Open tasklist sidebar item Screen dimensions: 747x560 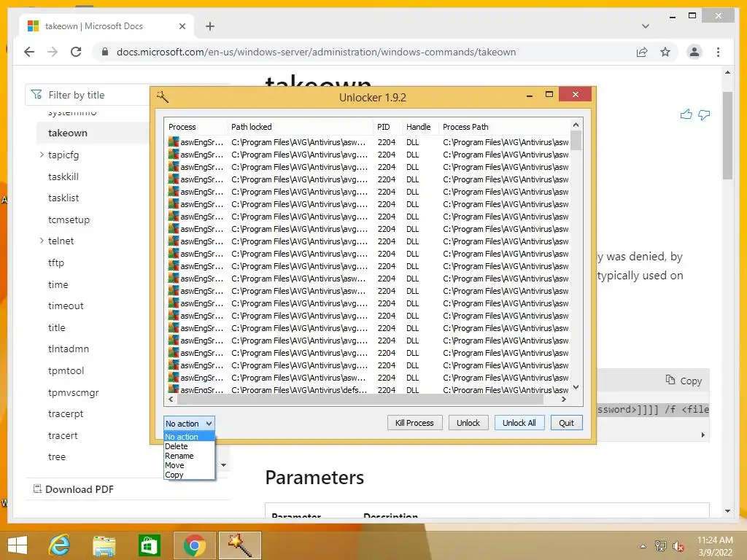pyautogui.click(x=63, y=198)
